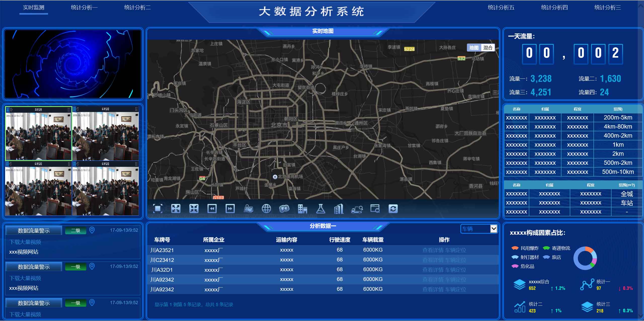Click the truck search icon in map toolbar
This screenshot has width=644, height=321.
tap(357, 209)
